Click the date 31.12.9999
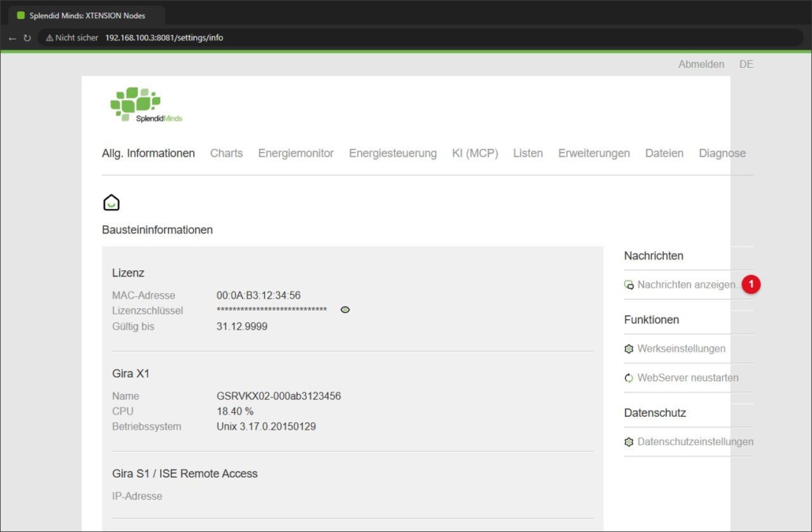 coord(242,326)
